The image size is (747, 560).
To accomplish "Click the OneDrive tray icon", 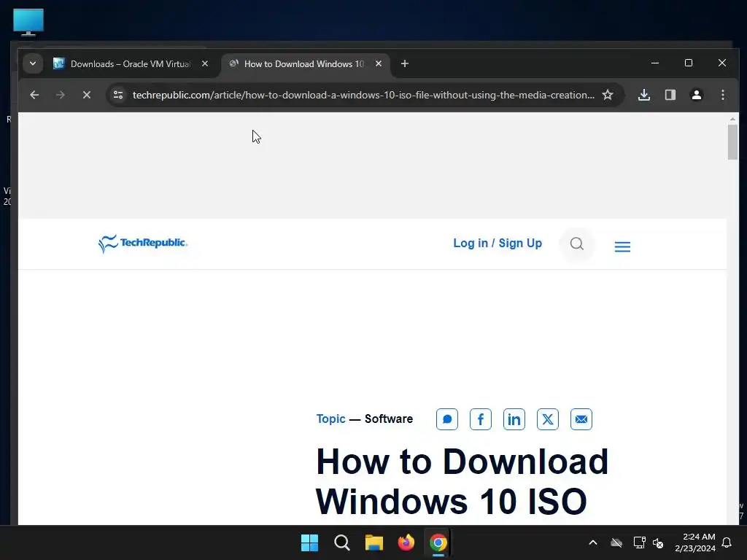I will (616, 542).
